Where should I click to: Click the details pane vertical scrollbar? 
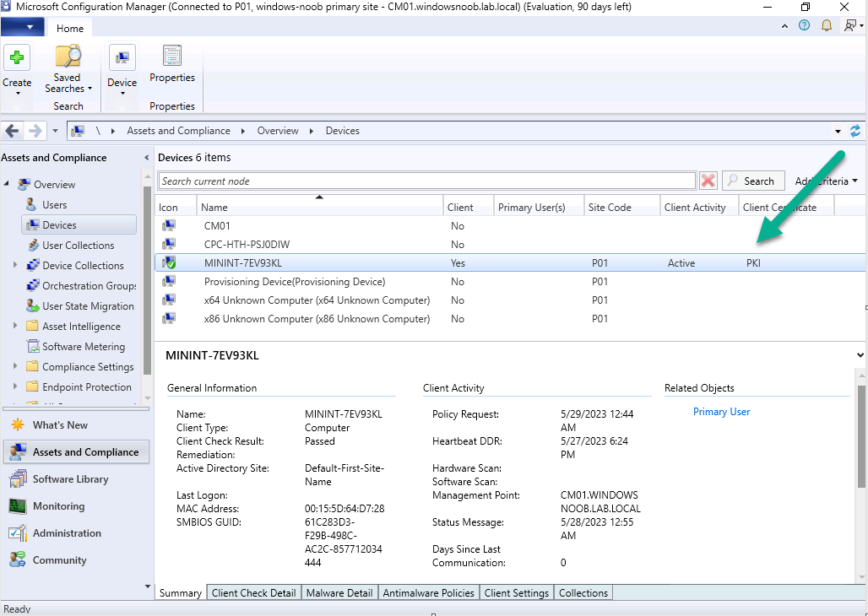[860, 437]
